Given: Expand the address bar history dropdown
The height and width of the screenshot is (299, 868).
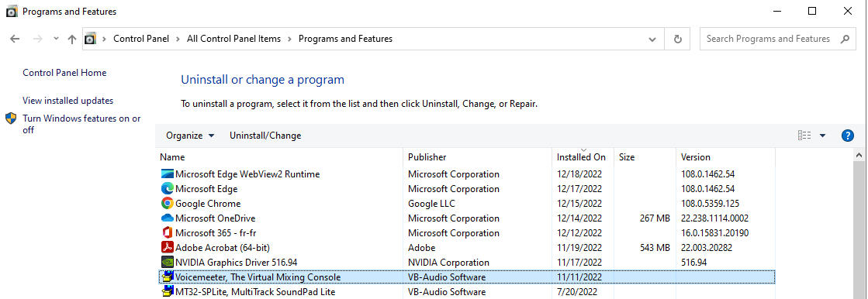Looking at the screenshot, I should pos(652,39).
